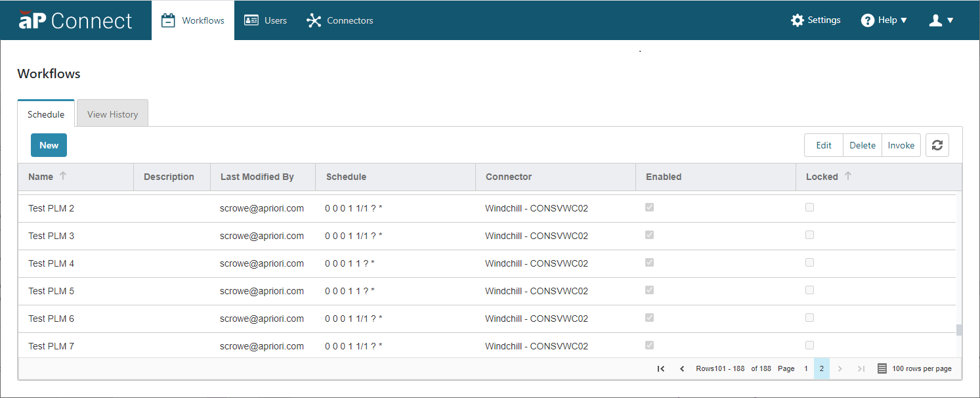Click the New workflow button

[49, 145]
